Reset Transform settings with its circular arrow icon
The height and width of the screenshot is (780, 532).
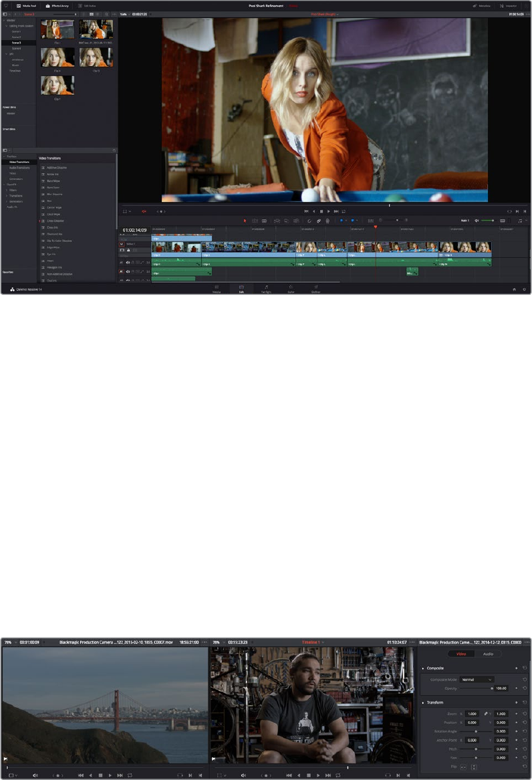pos(525,702)
